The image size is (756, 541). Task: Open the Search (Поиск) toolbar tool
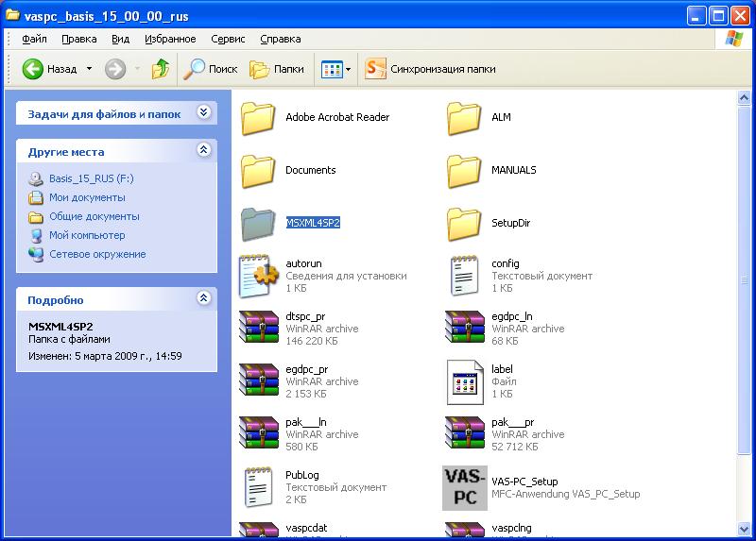(x=211, y=69)
